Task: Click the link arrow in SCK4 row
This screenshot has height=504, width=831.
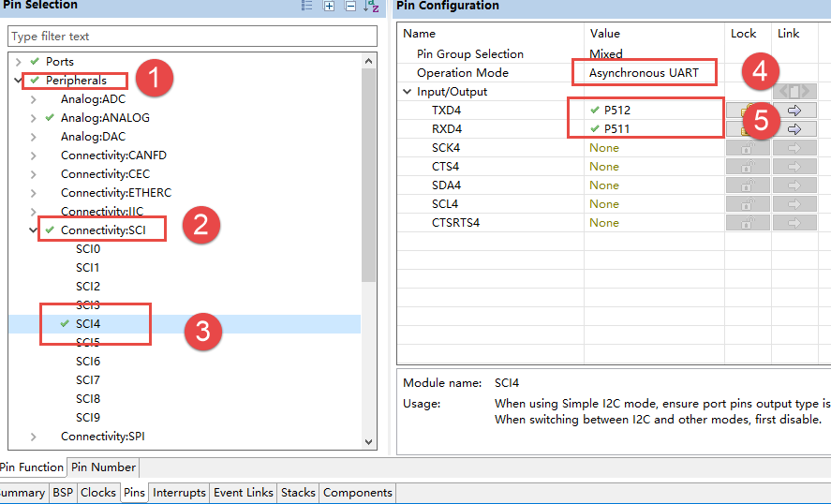Action: click(794, 148)
